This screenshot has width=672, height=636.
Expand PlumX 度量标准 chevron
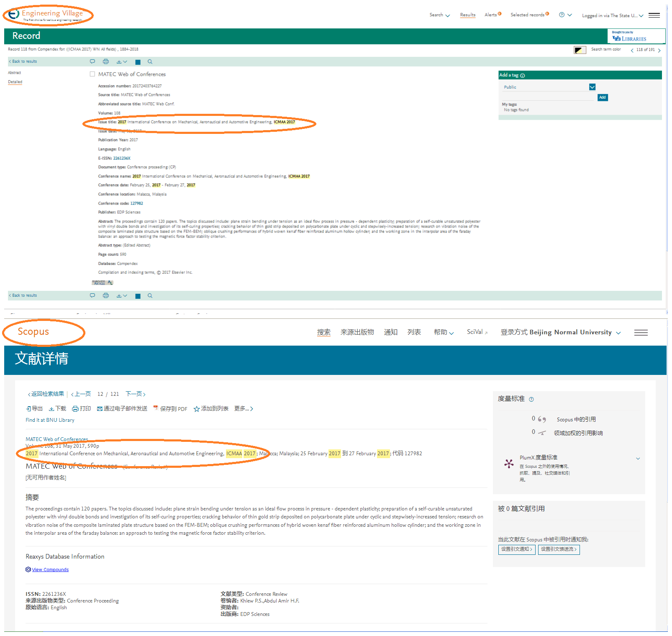[x=638, y=458]
